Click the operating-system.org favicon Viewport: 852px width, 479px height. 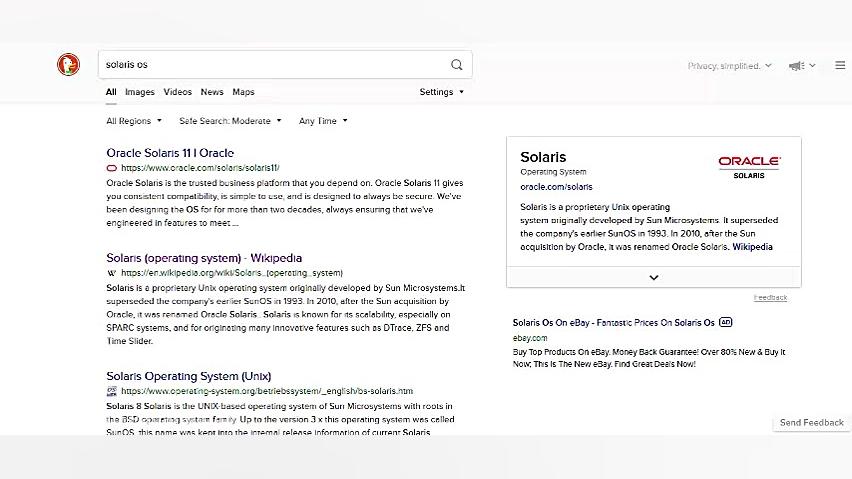pyautogui.click(x=112, y=391)
